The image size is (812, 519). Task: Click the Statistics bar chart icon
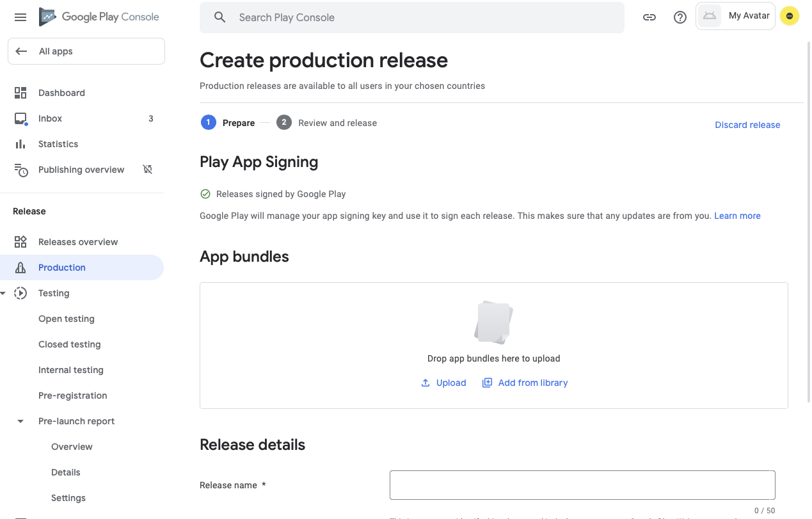[x=20, y=144]
